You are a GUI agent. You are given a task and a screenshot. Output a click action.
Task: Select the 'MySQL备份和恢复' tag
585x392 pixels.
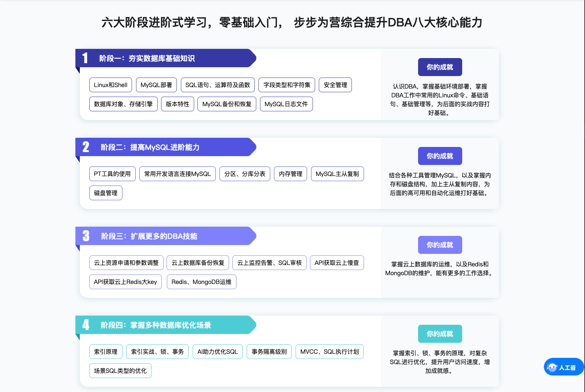pyautogui.click(x=226, y=104)
